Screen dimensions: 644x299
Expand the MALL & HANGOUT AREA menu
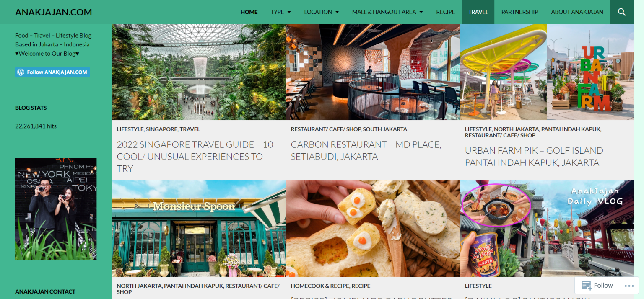click(x=387, y=12)
